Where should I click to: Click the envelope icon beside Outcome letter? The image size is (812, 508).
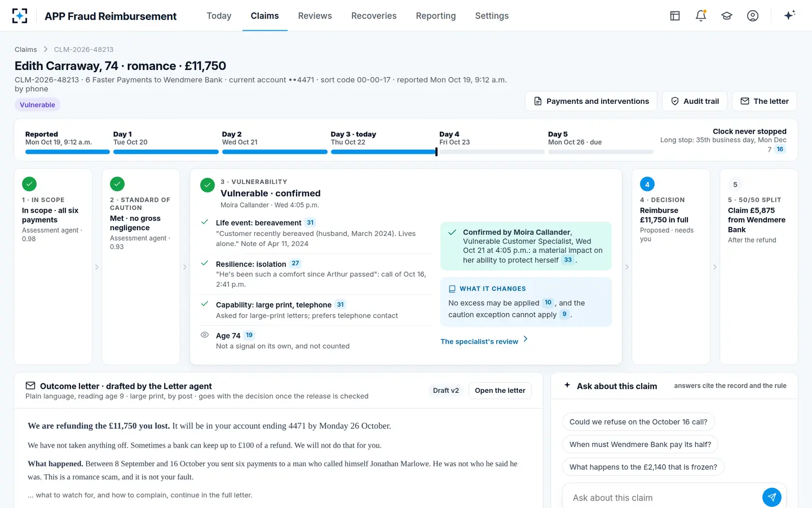30,386
